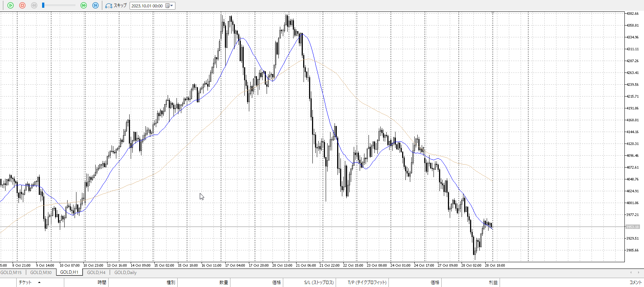
Task: Click the playback speed slider handle
Action: pos(43,6)
